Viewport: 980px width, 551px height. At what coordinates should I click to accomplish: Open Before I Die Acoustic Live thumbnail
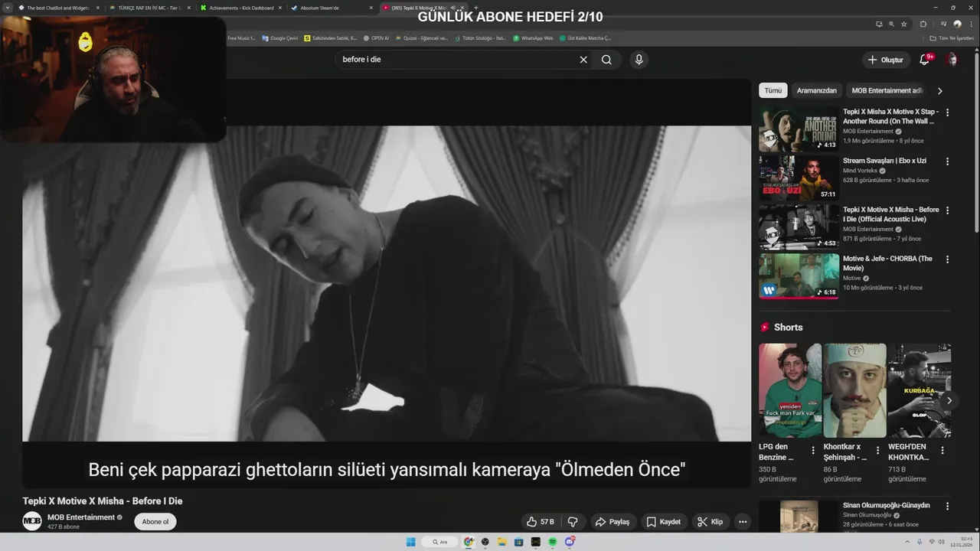tap(799, 227)
